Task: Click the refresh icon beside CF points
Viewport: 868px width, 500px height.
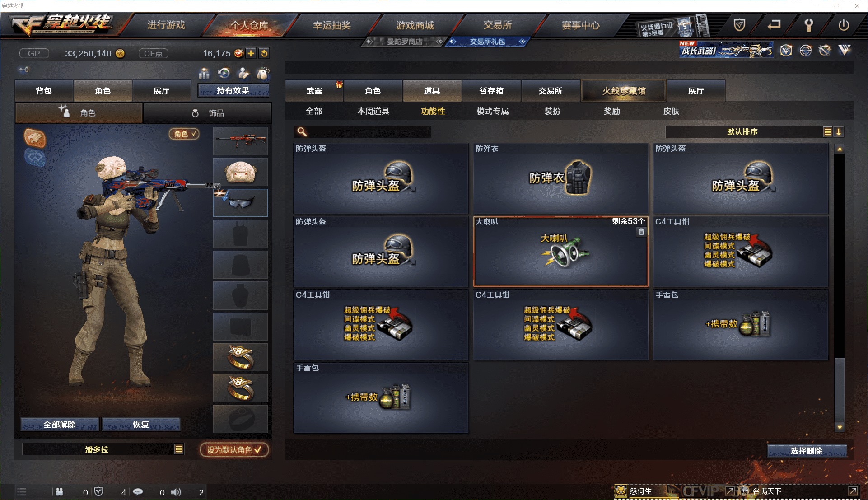Action: pos(264,53)
